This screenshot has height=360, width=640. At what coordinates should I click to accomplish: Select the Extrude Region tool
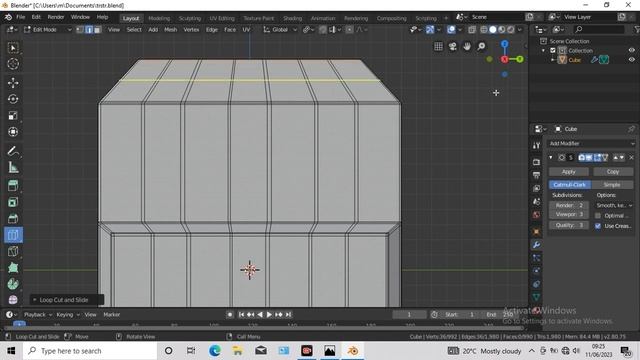(x=13, y=186)
